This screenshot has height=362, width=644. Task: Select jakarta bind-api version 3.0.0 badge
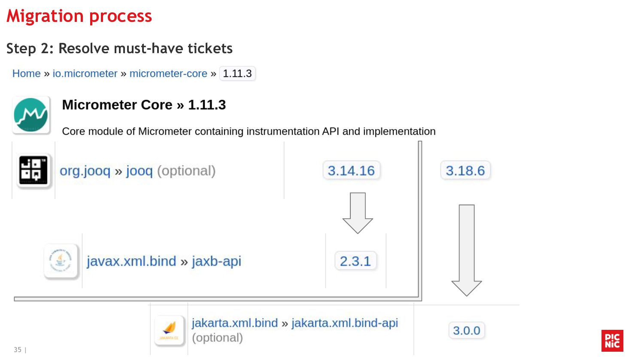pos(466,330)
